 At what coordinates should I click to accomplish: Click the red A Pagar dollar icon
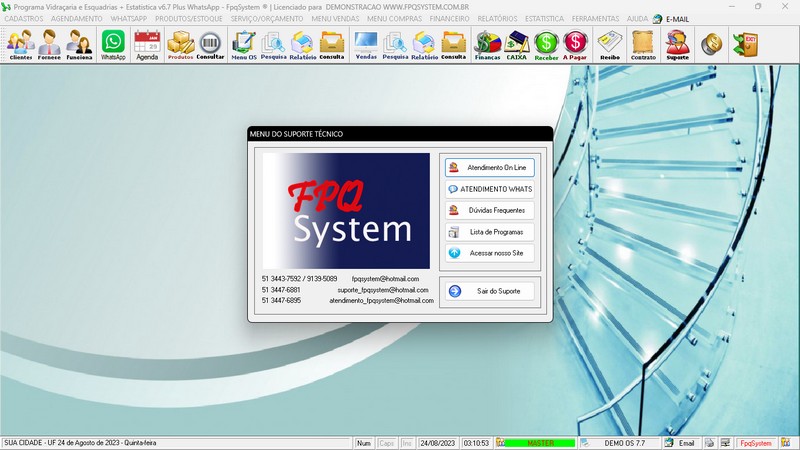coord(575,45)
